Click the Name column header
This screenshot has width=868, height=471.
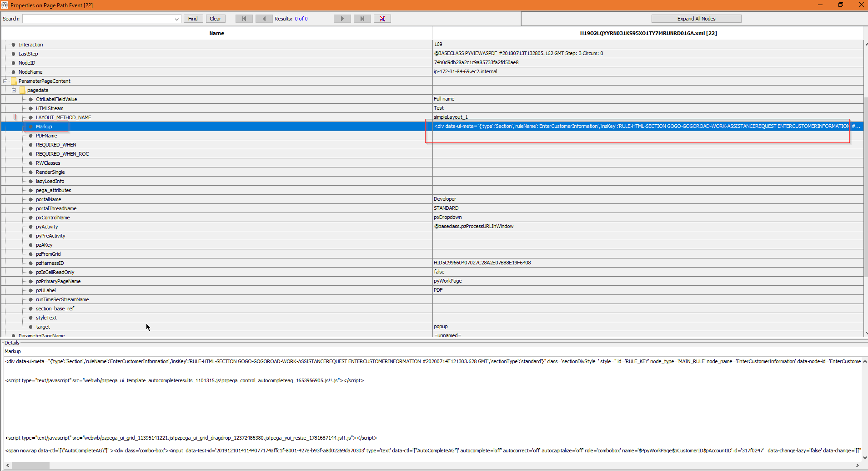[x=216, y=33]
